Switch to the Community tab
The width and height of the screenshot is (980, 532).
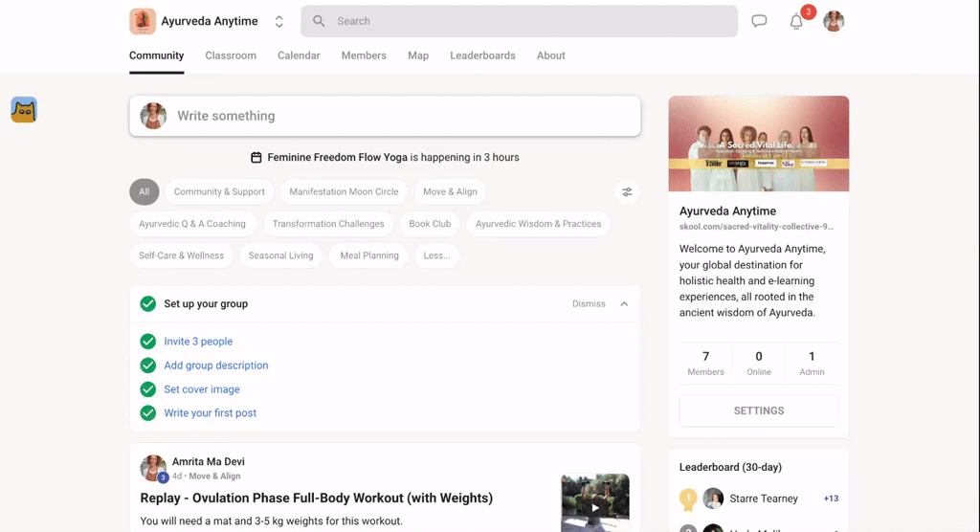point(156,55)
